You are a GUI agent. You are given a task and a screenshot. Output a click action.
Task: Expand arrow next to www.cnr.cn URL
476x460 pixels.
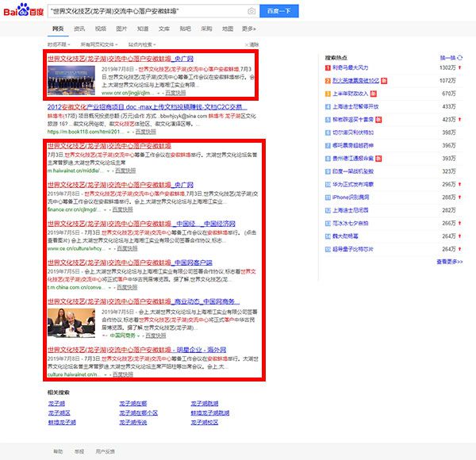[158, 93]
